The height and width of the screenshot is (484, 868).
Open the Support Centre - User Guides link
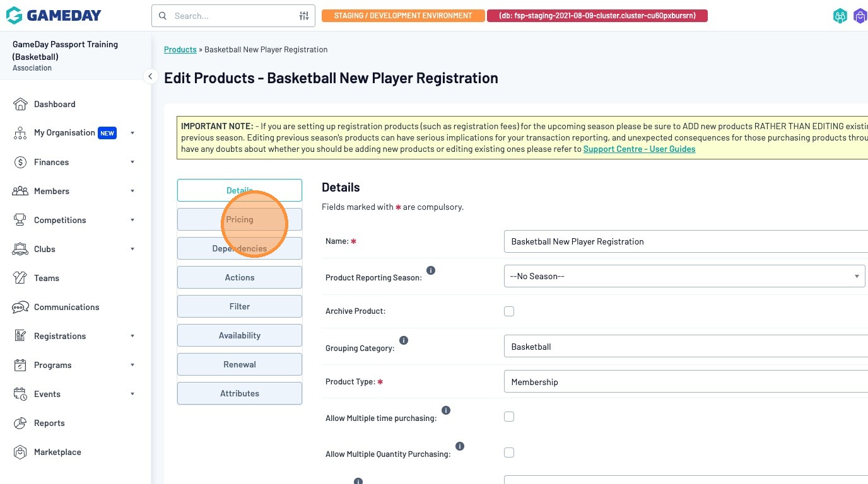pyautogui.click(x=639, y=149)
